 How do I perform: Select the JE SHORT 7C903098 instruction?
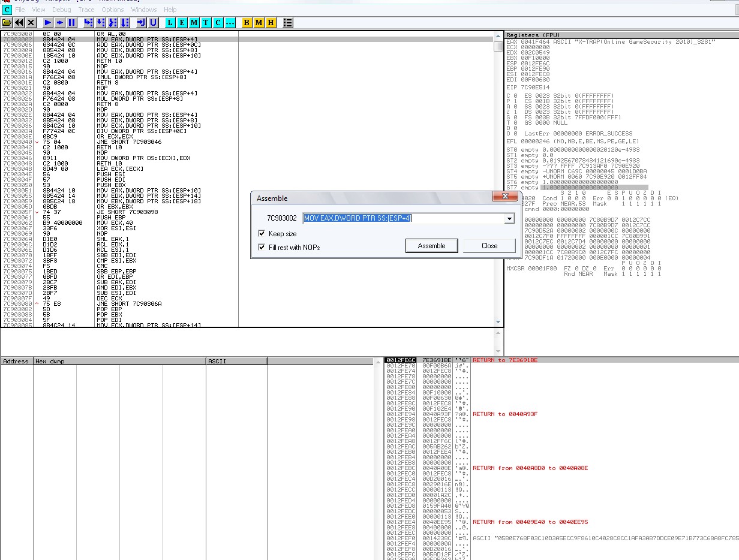click(119, 212)
